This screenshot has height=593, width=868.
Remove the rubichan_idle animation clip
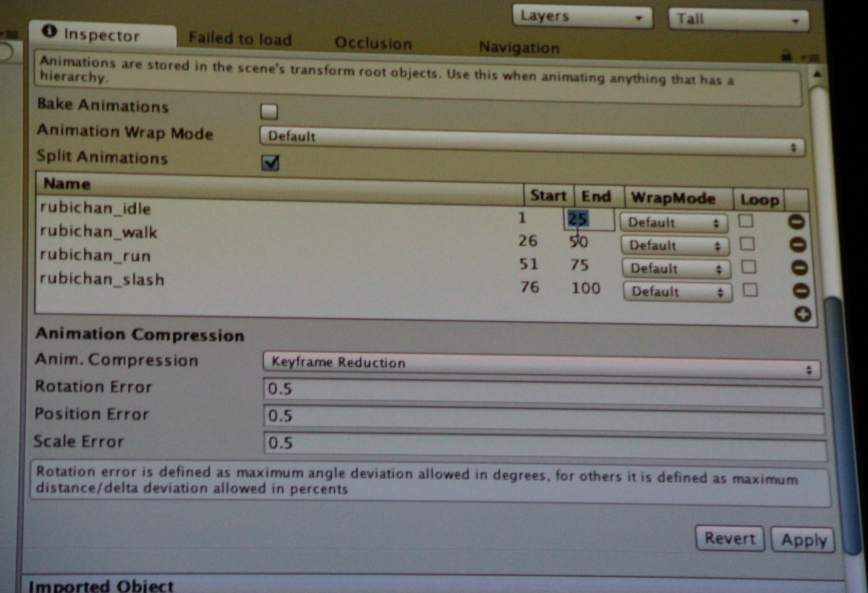(x=799, y=223)
